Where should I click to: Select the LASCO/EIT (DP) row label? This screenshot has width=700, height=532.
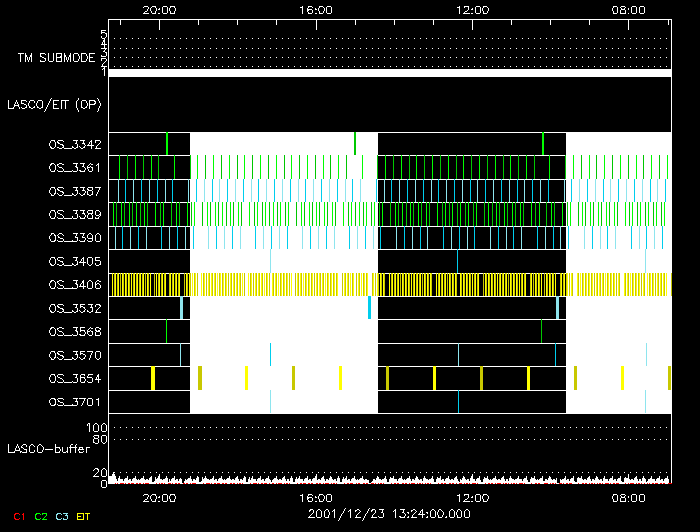coord(54,104)
